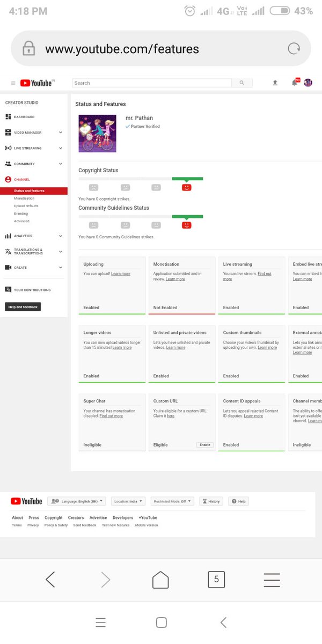Click 'here' link to claim custom URL
322x644 pixels.
[171, 416]
